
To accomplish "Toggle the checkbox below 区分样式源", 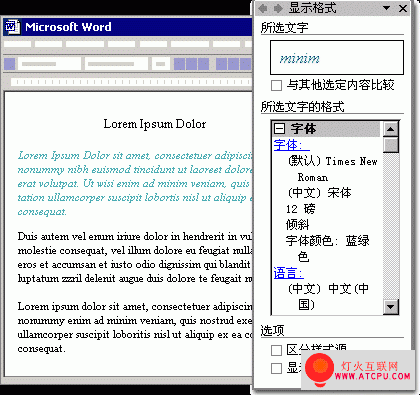I will click(276, 368).
